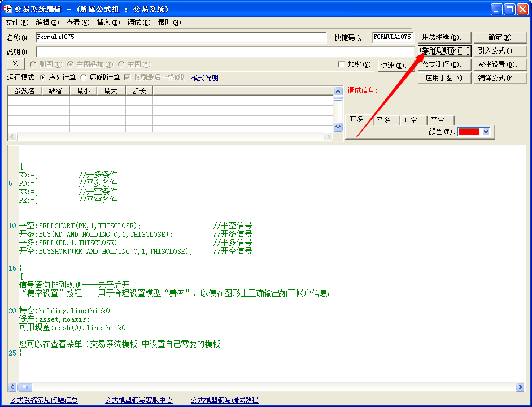Viewport: 532px width, 407px height.
Task: Click the 禁用周期 button
Action: pyautogui.click(x=444, y=51)
